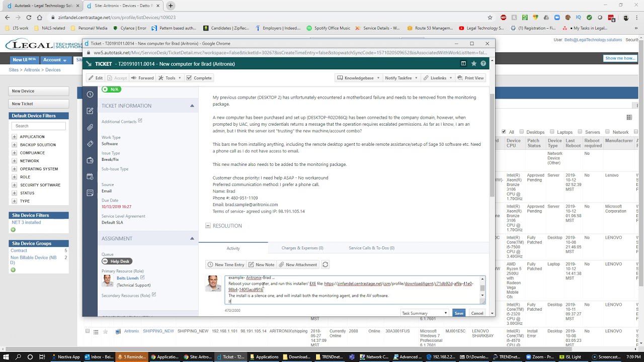
Task: Edit Additional Contacts pencil icon
Action: click(140, 121)
